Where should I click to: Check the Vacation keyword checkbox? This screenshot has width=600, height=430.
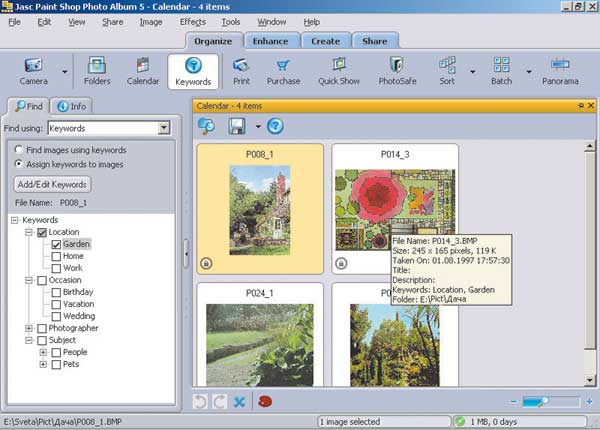tap(55, 304)
